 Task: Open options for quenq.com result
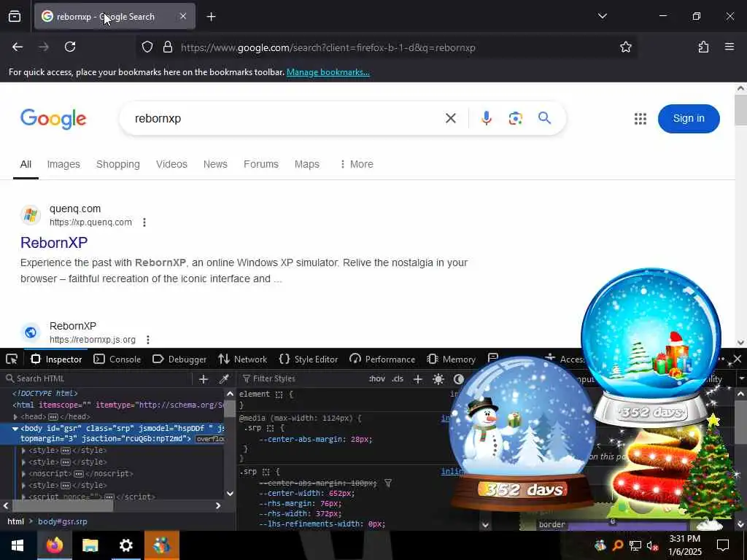click(144, 222)
